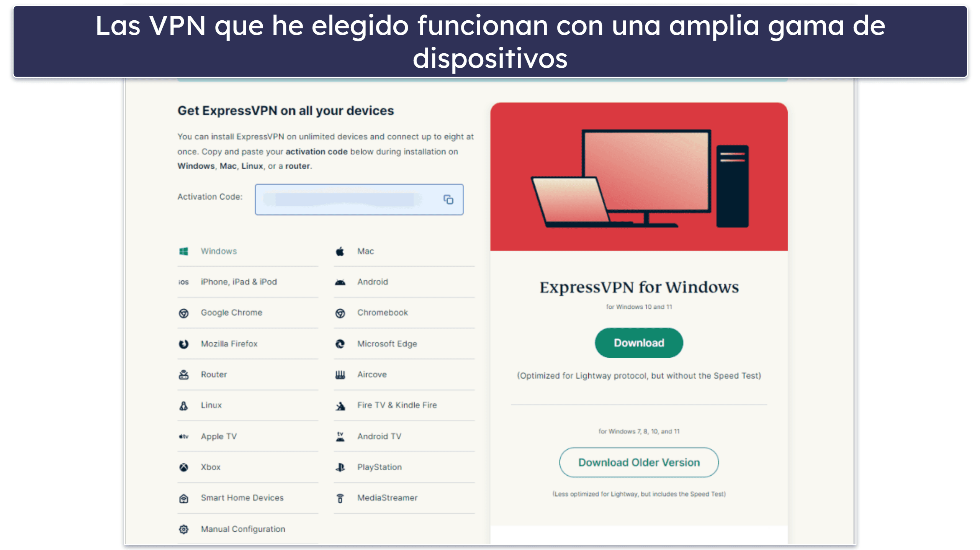
Task: Select the Chromebook platform option
Action: (383, 312)
